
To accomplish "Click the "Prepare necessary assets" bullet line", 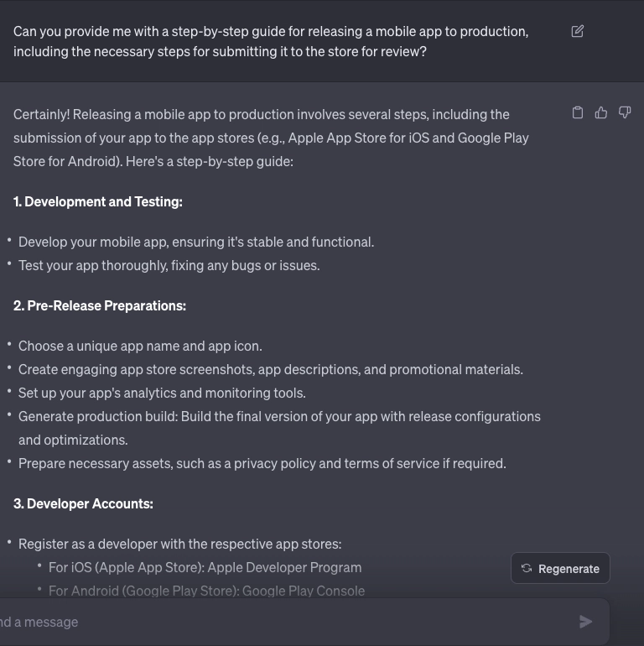I will pos(262,463).
